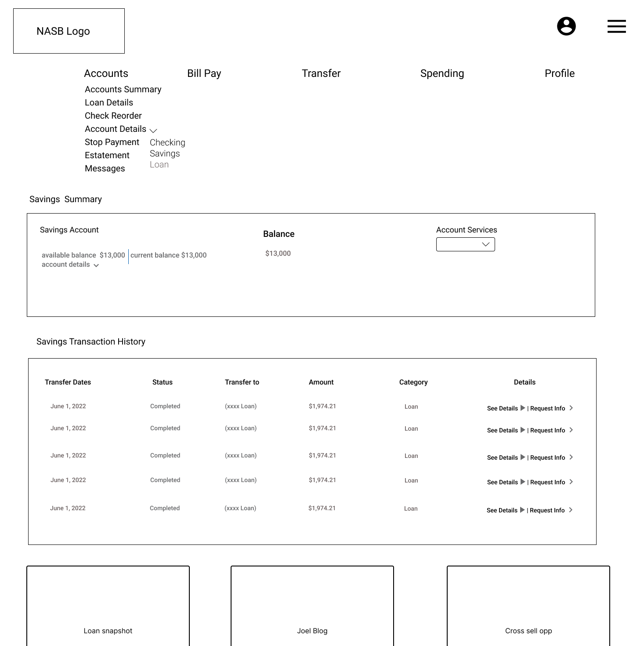The width and height of the screenshot is (644, 646).
Task: Click Request Info in first transaction row
Action: [548, 408]
